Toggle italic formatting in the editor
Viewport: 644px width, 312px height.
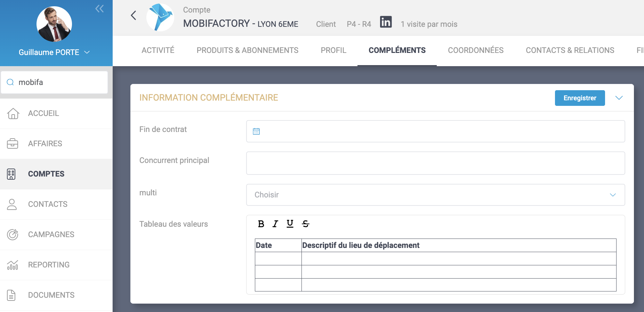275,224
